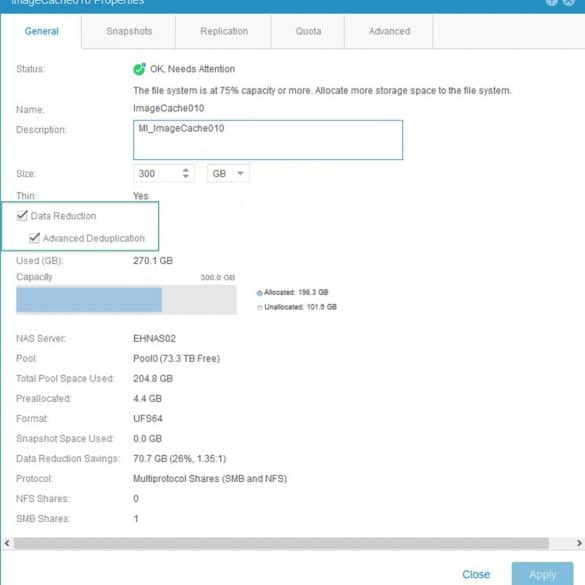
Task: Click the 0.0 GB Snapshot Space Used value
Action: tap(147, 439)
